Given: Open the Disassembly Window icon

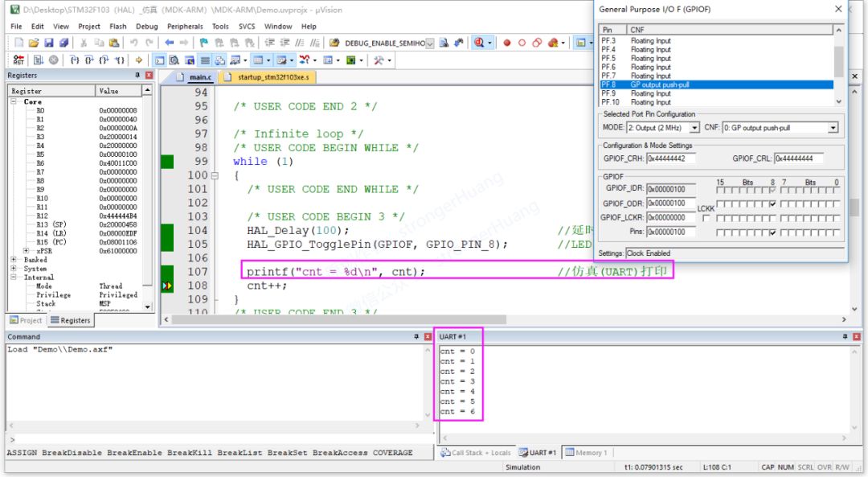Looking at the screenshot, I should point(174,60).
